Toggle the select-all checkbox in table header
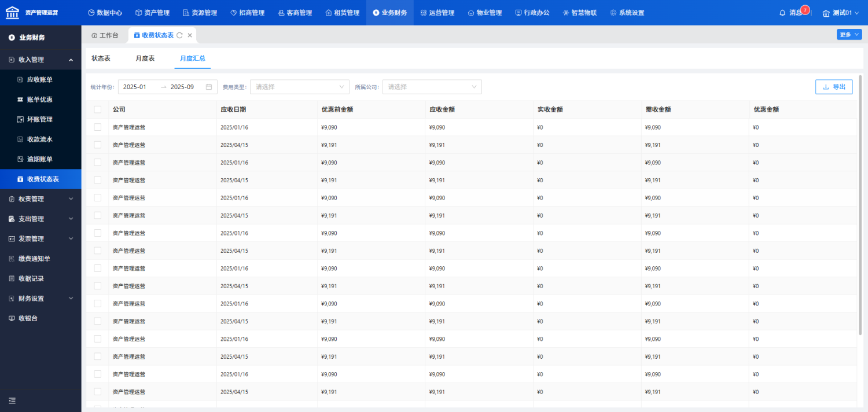Image resolution: width=868 pixels, height=412 pixels. click(97, 109)
